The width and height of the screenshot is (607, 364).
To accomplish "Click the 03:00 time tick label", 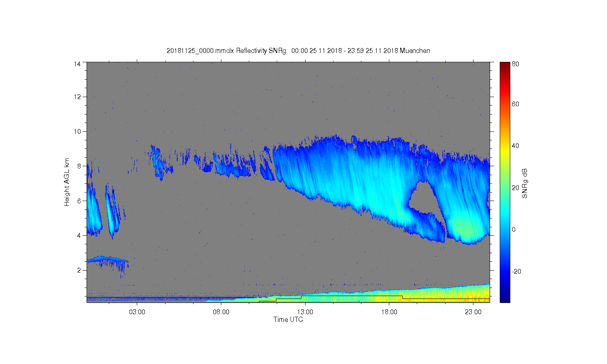I will (x=137, y=312).
